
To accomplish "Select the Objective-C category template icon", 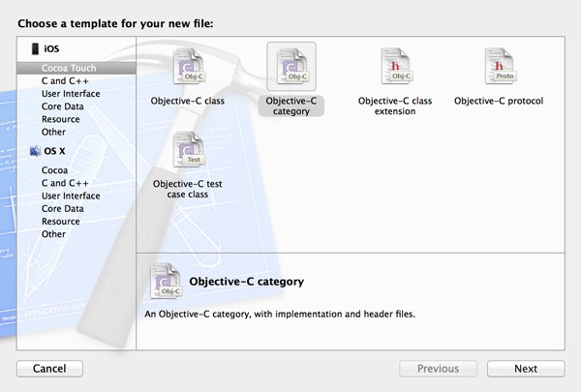I will click(291, 67).
